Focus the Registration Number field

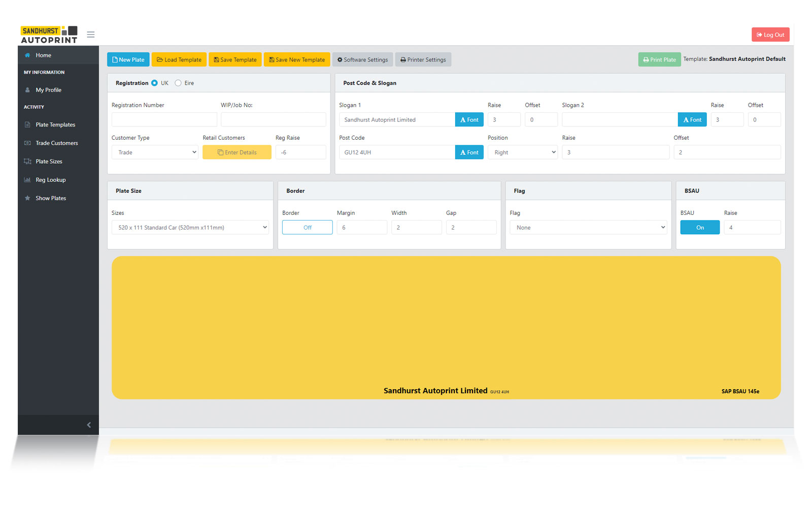pyautogui.click(x=164, y=119)
